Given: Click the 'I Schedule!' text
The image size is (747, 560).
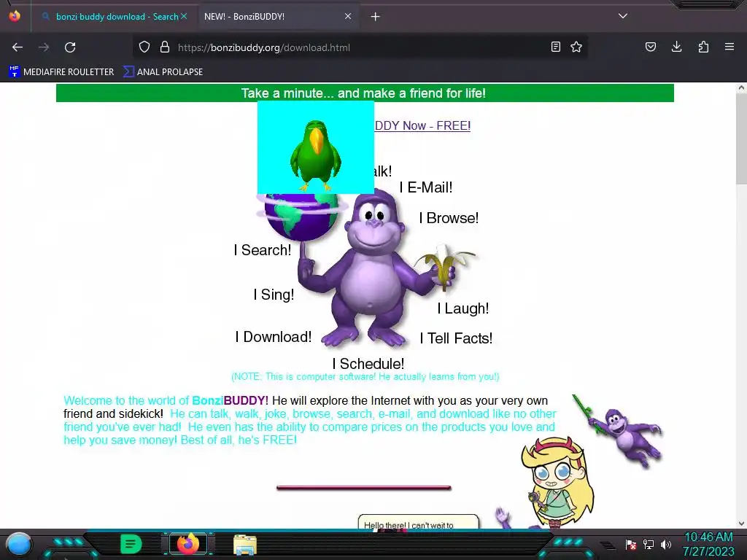Looking at the screenshot, I should (x=368, y=364).
